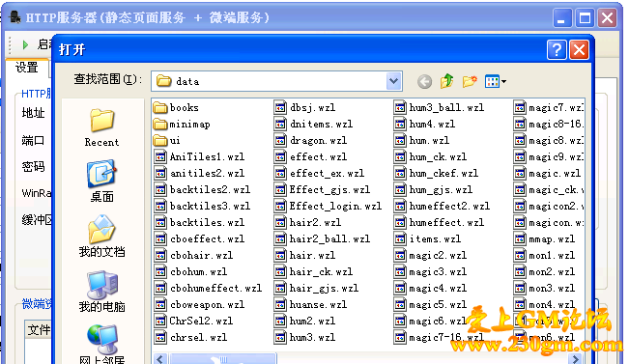Select file magic4.wzl
Viewport: 629px width, 364px height.
tap(430, 289)
